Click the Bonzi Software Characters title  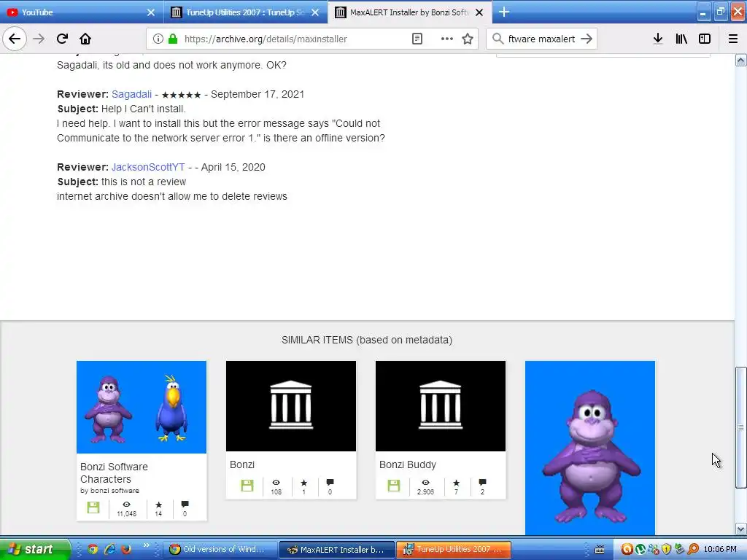coord(114,472)
